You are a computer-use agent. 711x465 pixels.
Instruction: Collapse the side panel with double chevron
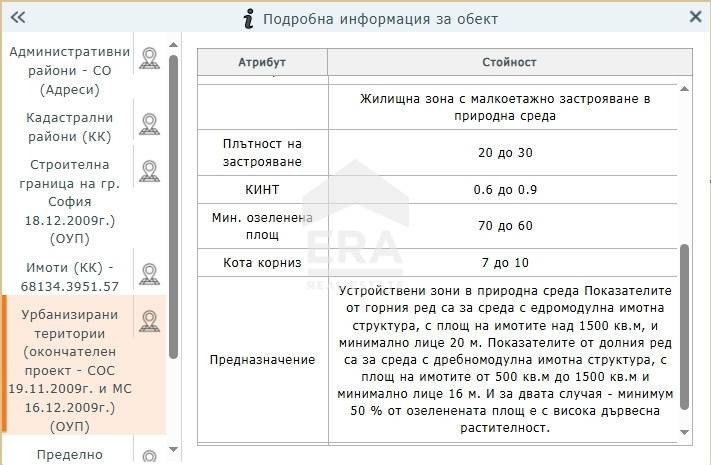point(17,17)
